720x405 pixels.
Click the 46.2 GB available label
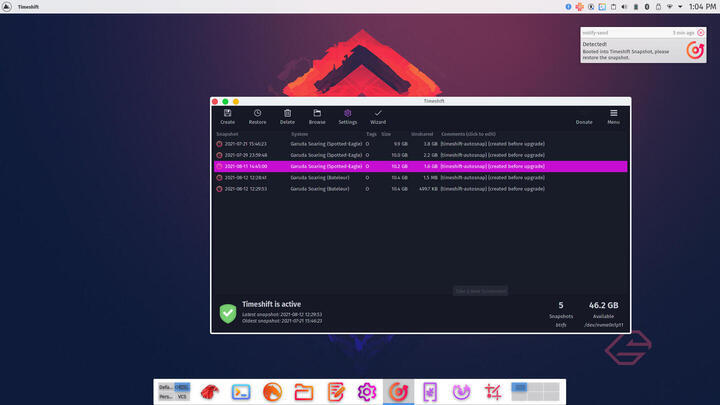point(603,305)
